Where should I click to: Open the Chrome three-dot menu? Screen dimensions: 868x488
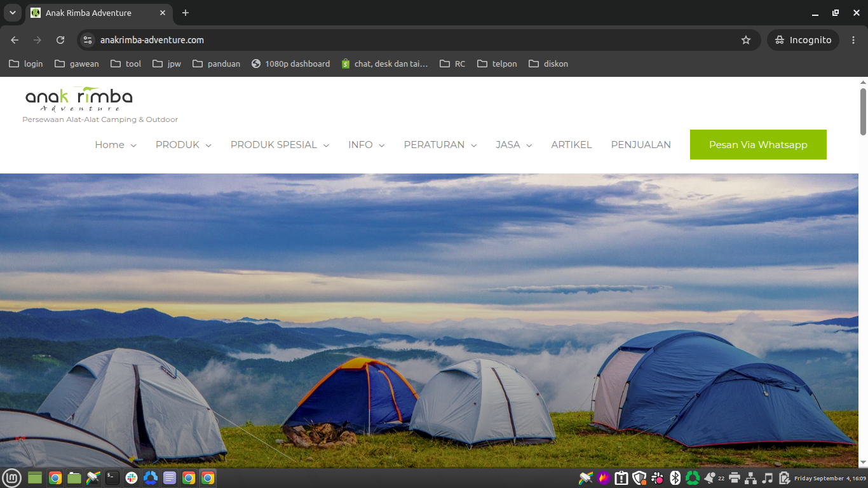click(853, 40)
